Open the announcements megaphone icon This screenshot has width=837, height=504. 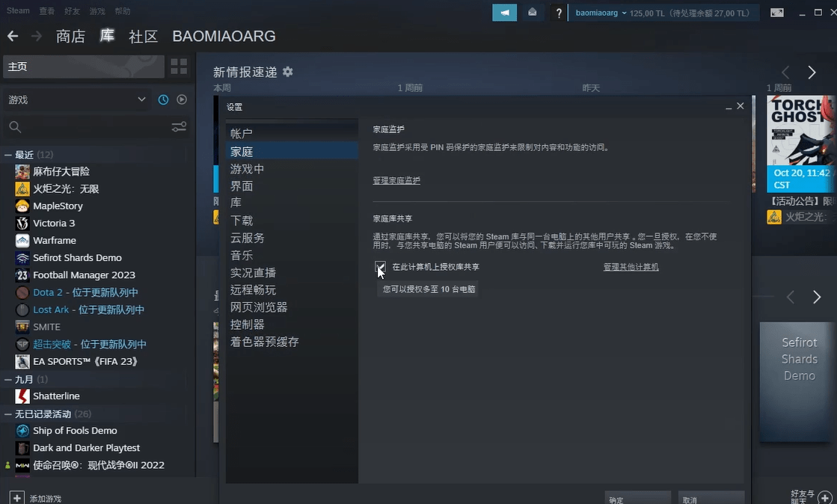point(504,12)
